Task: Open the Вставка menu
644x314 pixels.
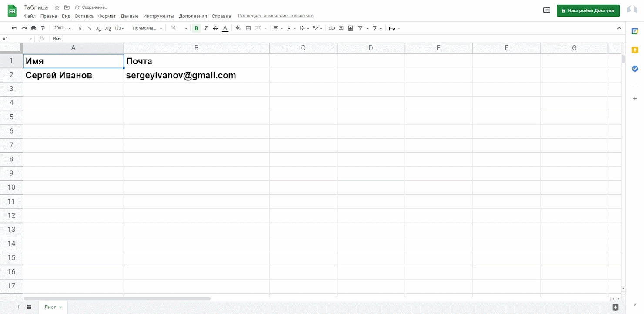Action: tap(84, 16)
